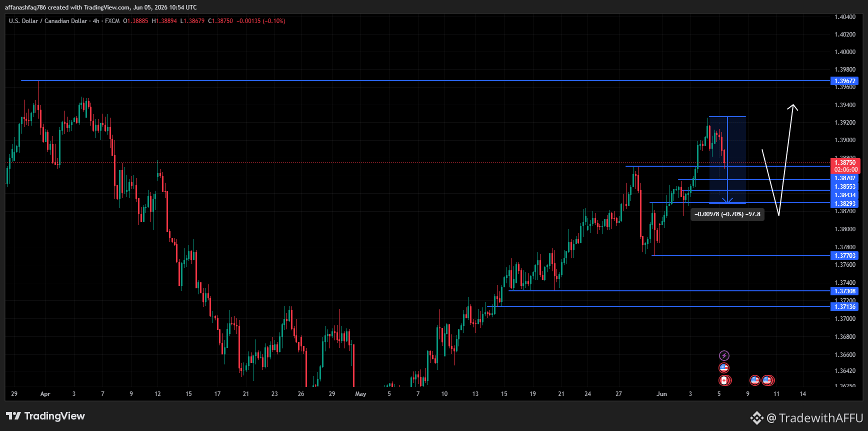Click the 1.37000 price scale tick

click(x=845, y=319)
